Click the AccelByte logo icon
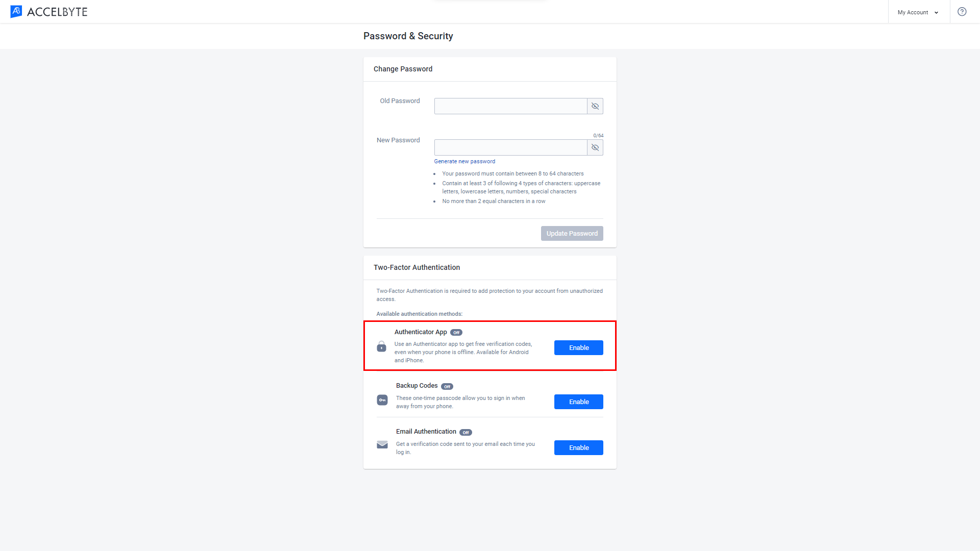Image resolution: width=980 pixels, height=551 pixels. tap(15, 11)
